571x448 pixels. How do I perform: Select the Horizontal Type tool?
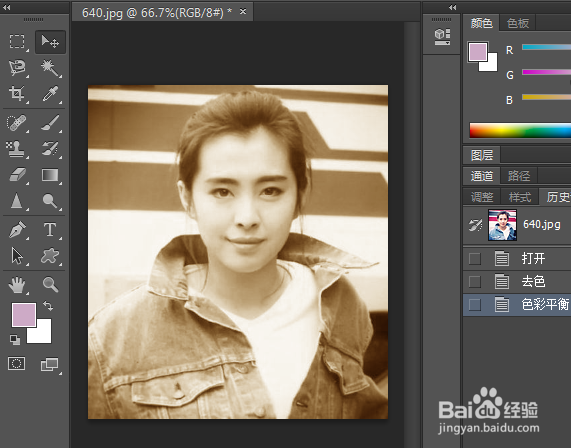tap(50, 230)
